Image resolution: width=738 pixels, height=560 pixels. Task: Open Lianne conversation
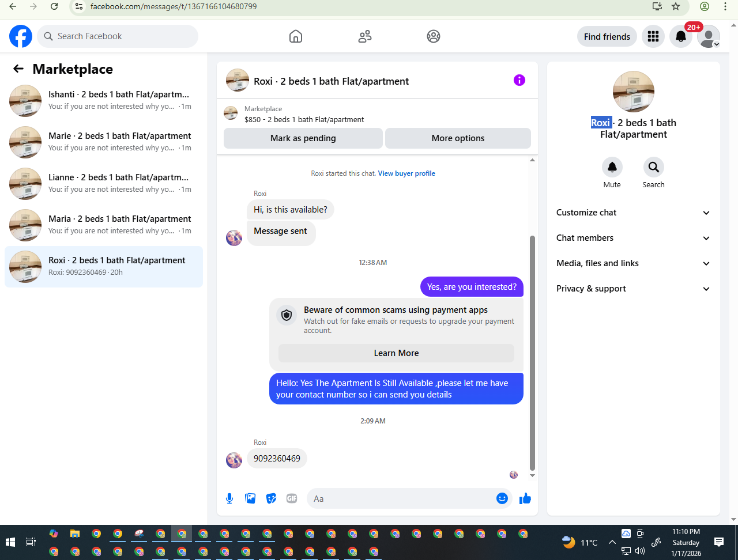[x=104, y=184]
